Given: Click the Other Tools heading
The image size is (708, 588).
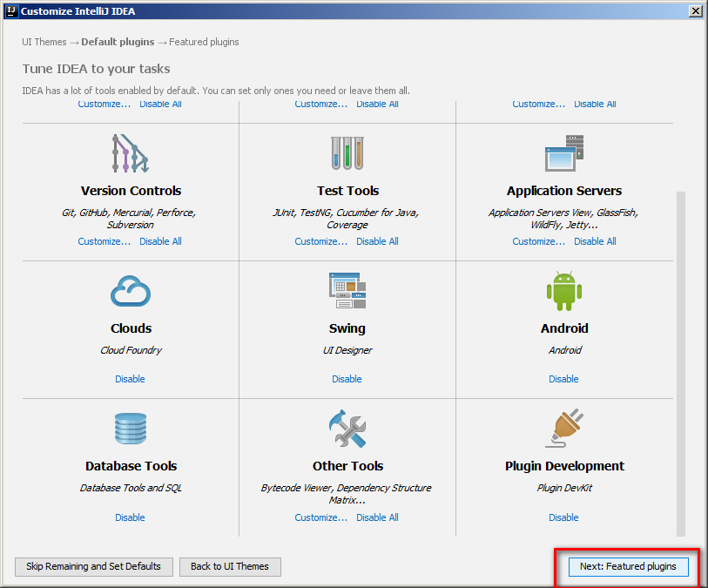Looking at the screenshot, I should coord(347,466).
